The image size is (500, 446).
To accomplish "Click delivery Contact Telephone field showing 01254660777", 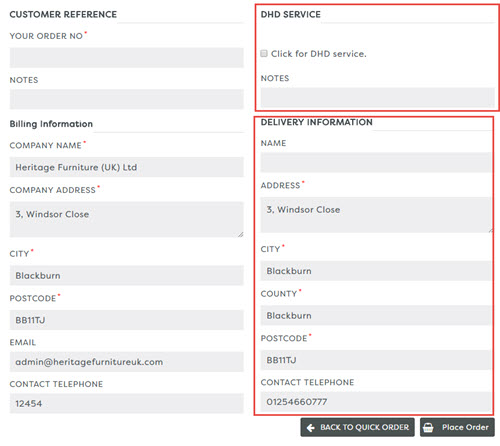I will [376, 402].
